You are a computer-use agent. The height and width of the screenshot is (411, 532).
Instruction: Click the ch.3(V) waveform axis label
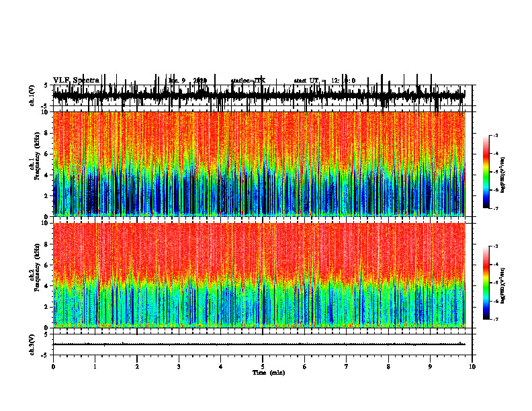pyautogui.click(x=32, y=345)
